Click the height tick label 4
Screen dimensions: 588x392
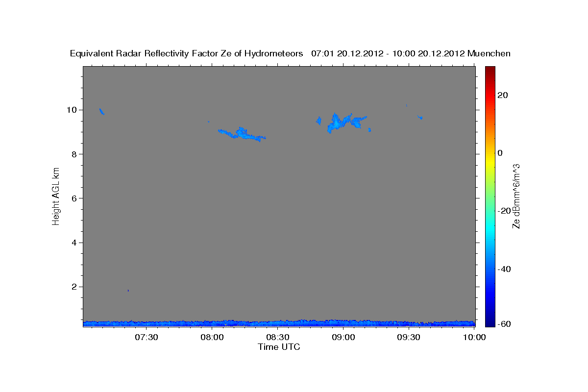point(75,243)
